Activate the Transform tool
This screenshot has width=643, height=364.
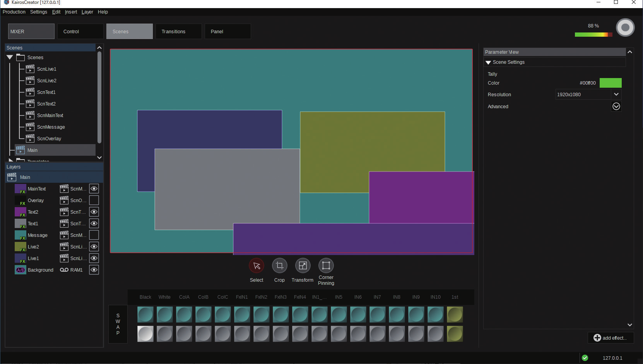pos(303,265)
